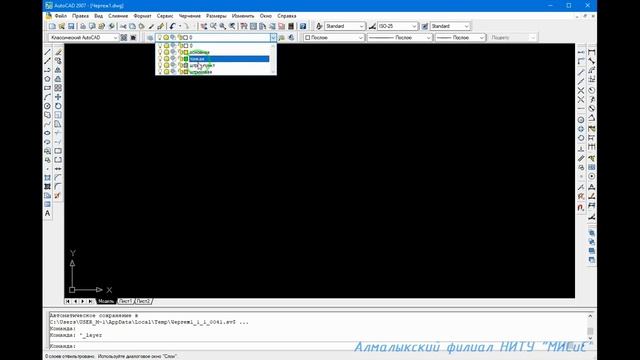This screenshot has height=360, width=640.
Task: Click the Undo arrow icon
Action: point(172,26)
